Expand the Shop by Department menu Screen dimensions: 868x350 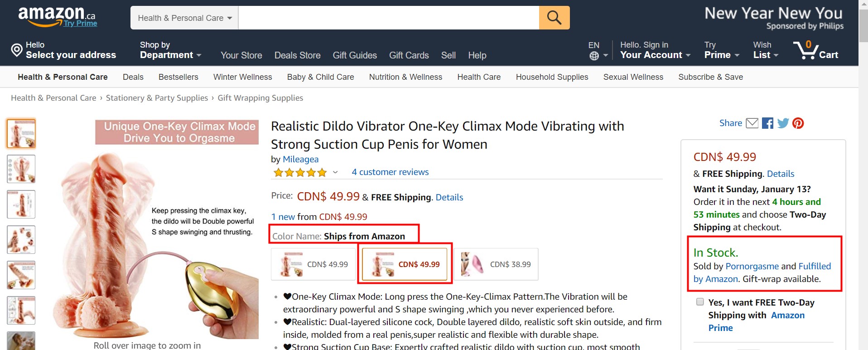tap(170, 50)
